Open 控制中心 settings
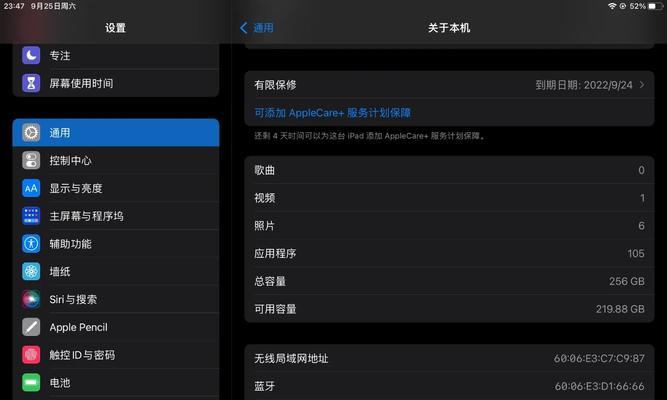This screenshot has height=400, width=667. [116, 160]
